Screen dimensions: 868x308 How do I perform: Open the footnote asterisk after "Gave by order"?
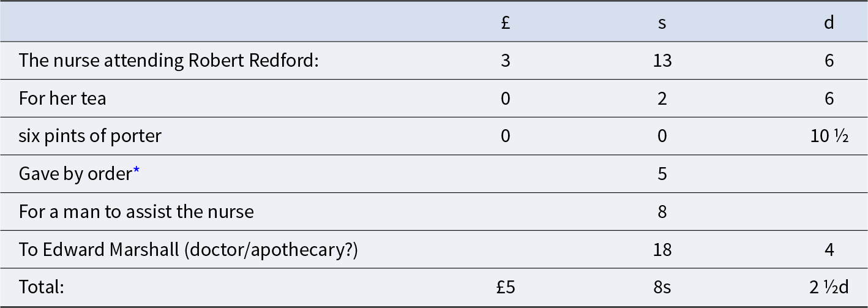coord(137,173)
